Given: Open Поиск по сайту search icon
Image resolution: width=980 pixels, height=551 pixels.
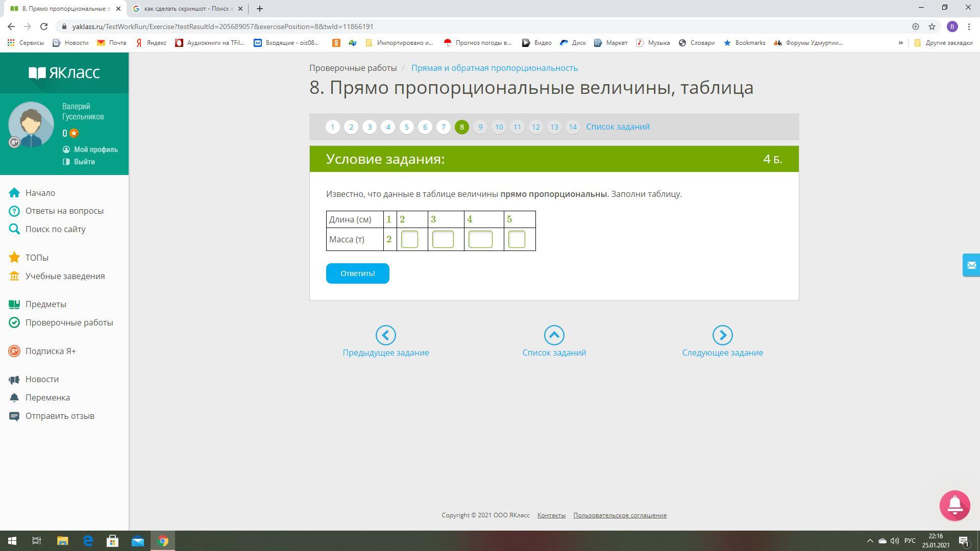Looking at the screenshot, I should click(14, 229).
